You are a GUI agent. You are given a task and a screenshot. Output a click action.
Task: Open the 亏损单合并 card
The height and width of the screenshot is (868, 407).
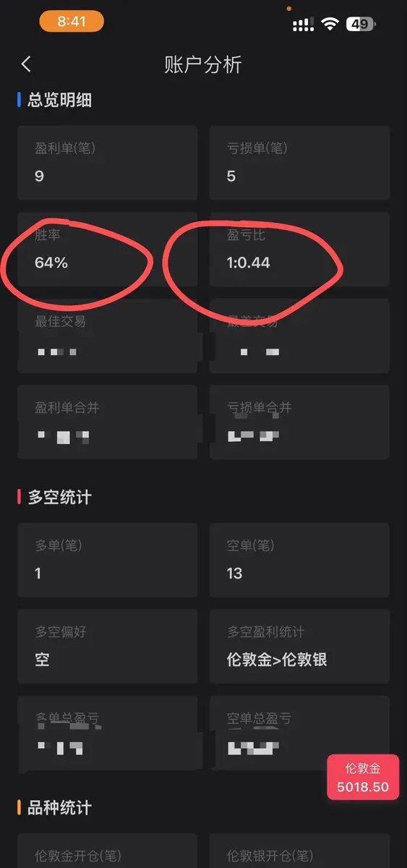[x=299, y=422]
